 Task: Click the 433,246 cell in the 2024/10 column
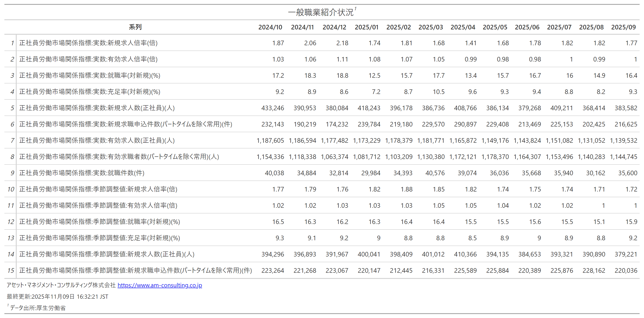coord(273,108)
